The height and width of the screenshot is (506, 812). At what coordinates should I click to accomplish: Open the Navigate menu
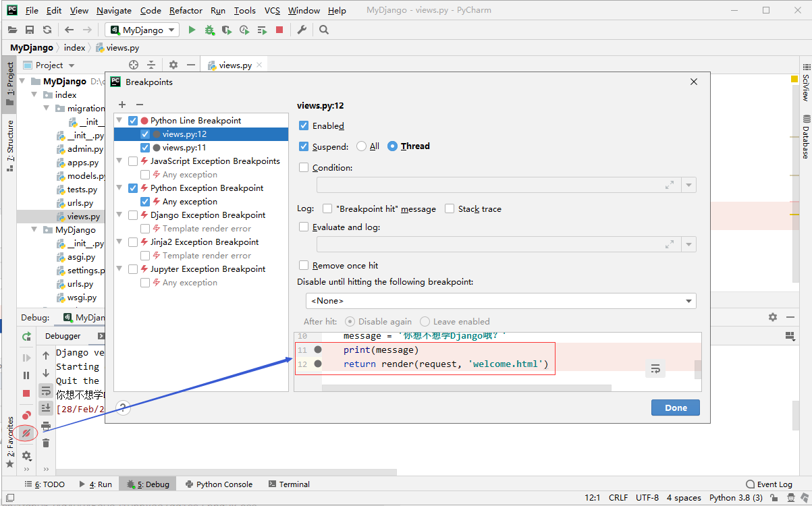coord(114,10)
